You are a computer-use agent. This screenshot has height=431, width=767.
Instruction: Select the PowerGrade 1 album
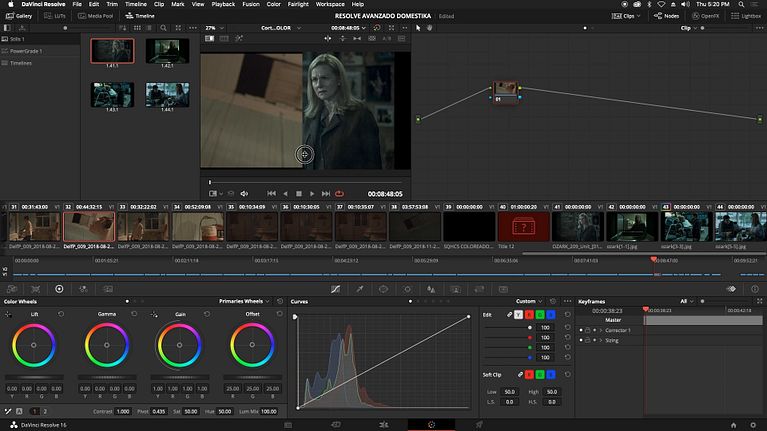[x=40, y=51]
